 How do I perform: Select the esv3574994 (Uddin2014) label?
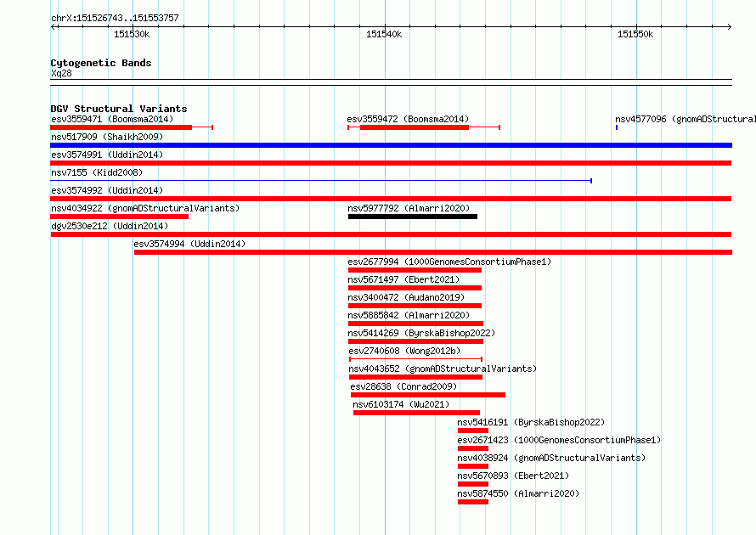pos(189,244)
